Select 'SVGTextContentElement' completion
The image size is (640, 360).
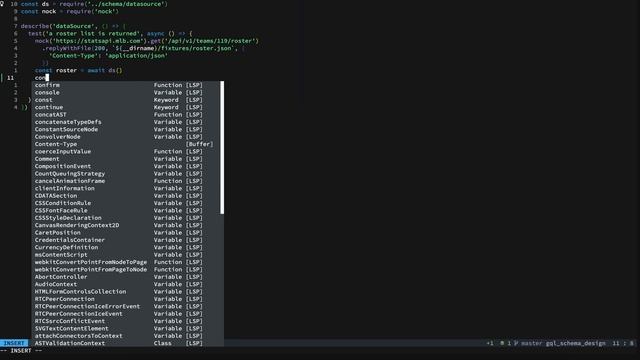point(128,328)
